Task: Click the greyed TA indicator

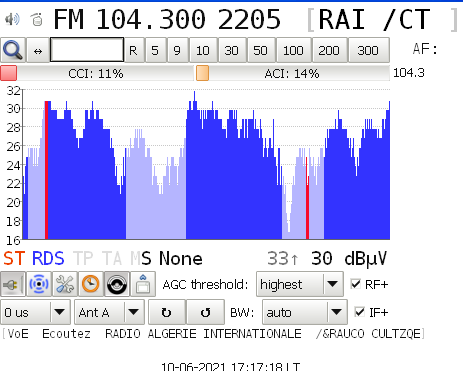Action: 112,258
